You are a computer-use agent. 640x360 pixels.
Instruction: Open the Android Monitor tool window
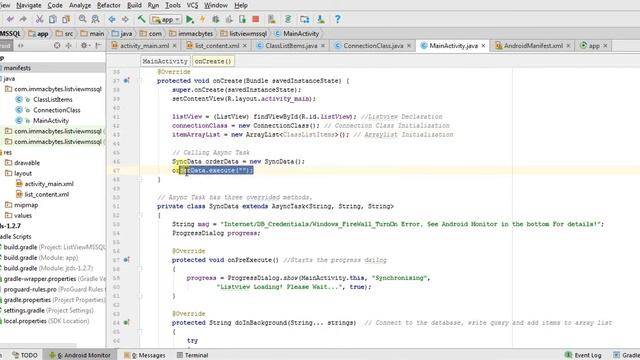(x=80, y=355)
